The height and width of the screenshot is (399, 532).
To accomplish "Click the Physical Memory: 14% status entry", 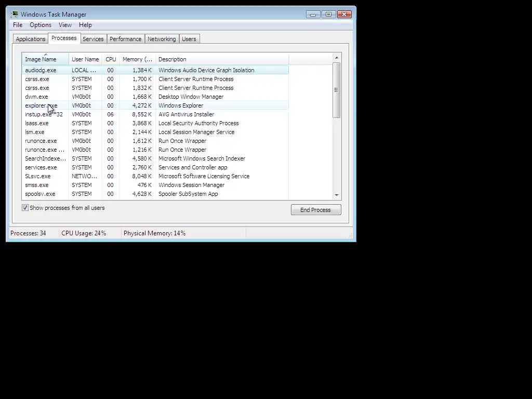I will pos(154,233).
